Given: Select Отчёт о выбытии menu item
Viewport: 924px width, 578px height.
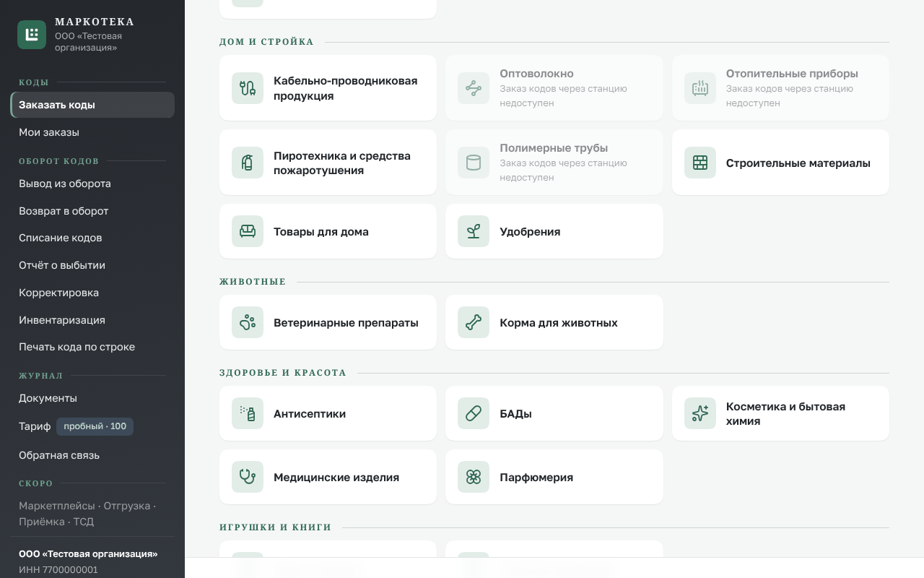Looking at the screenshot, I should pos(92,265).
